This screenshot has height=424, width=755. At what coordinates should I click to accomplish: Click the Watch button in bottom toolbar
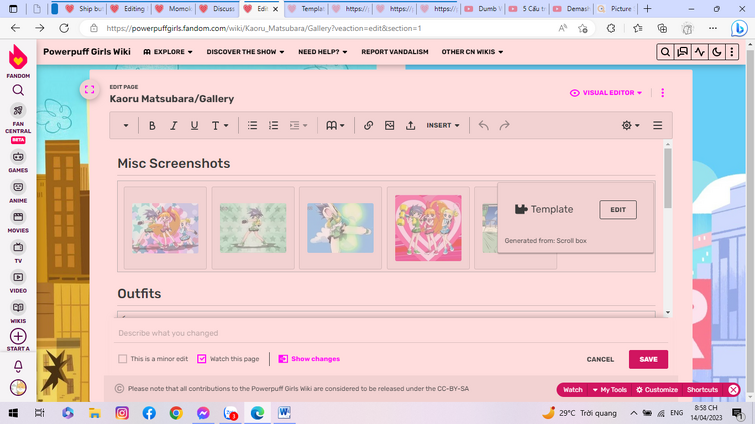(573, 390)
